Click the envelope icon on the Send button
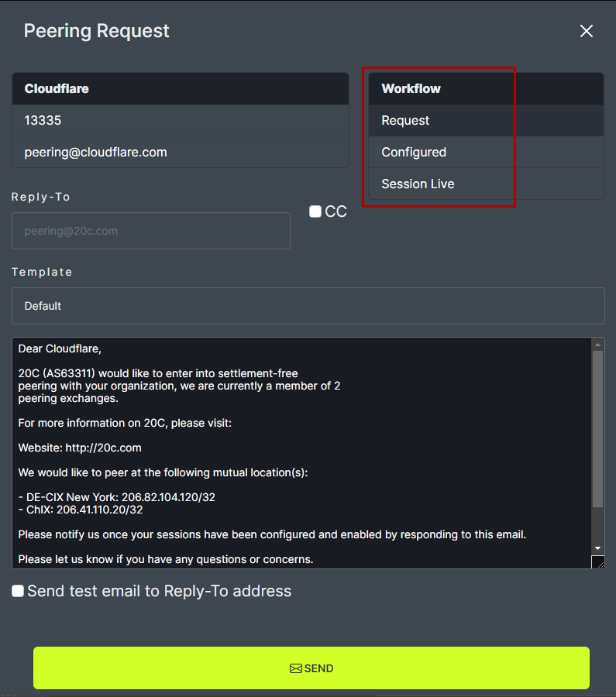 pos(295,668)
